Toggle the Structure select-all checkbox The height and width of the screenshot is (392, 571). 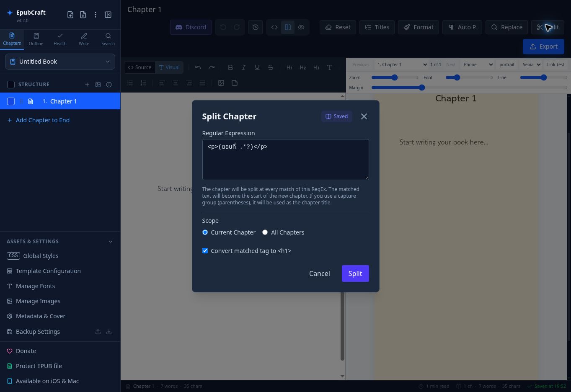(x=11, y=85)
